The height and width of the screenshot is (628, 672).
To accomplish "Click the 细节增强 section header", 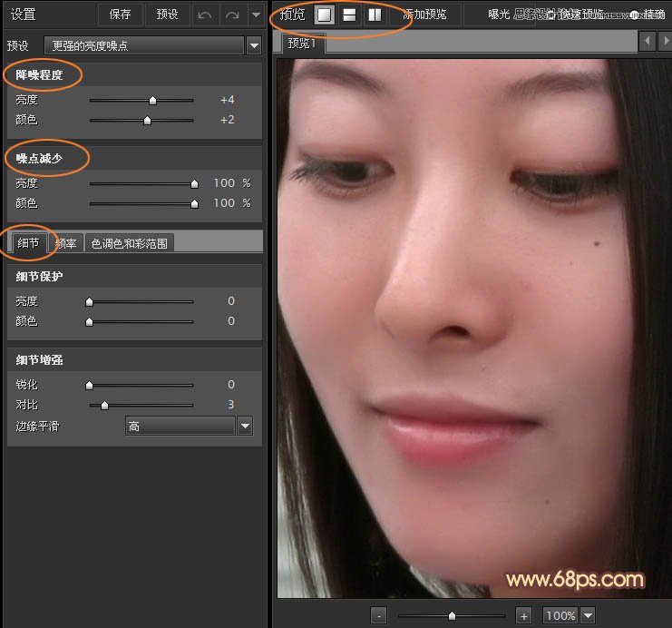I will pyautogui.click(x=39, y=360).
